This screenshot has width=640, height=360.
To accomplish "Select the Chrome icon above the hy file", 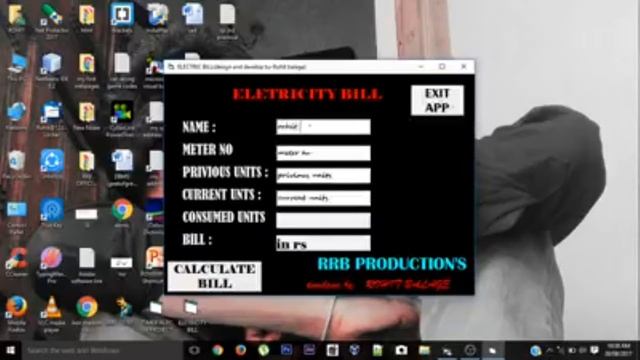I will (122, 213).
